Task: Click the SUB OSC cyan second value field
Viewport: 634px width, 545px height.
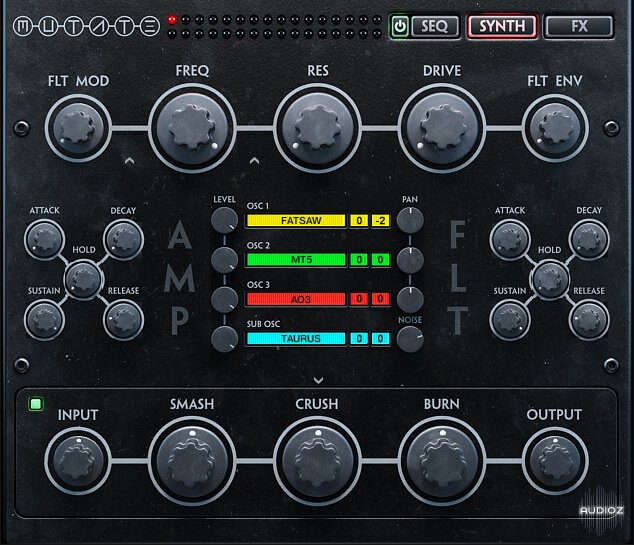Action: [x=380, y=338]
